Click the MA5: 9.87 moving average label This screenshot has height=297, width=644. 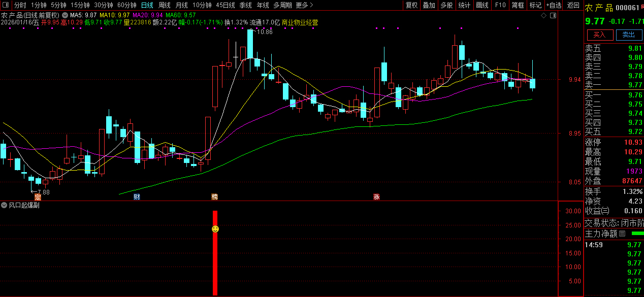point(83,16)
